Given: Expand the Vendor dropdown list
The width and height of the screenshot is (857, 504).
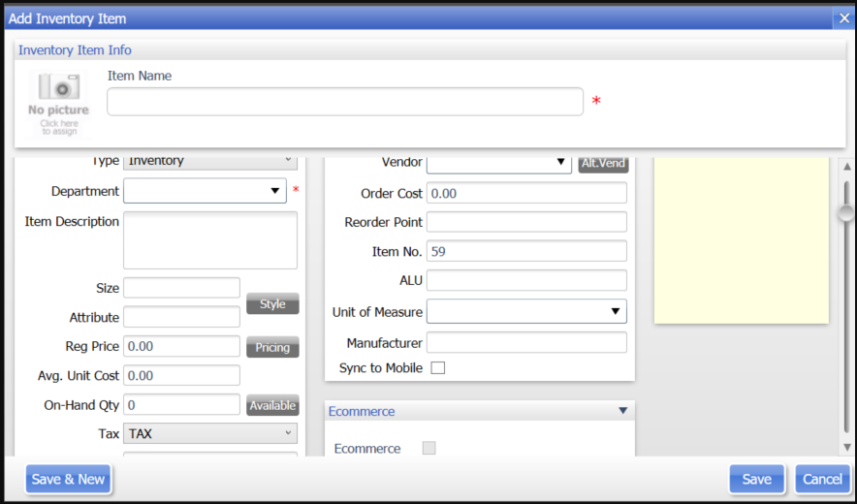Looking at the screenshot, I should [561, 162].
